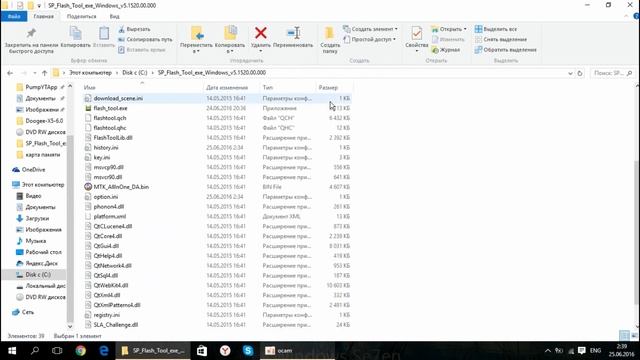Click the Back navigation arrow
This screenshot has width=640, height=360.
point(10,73)
